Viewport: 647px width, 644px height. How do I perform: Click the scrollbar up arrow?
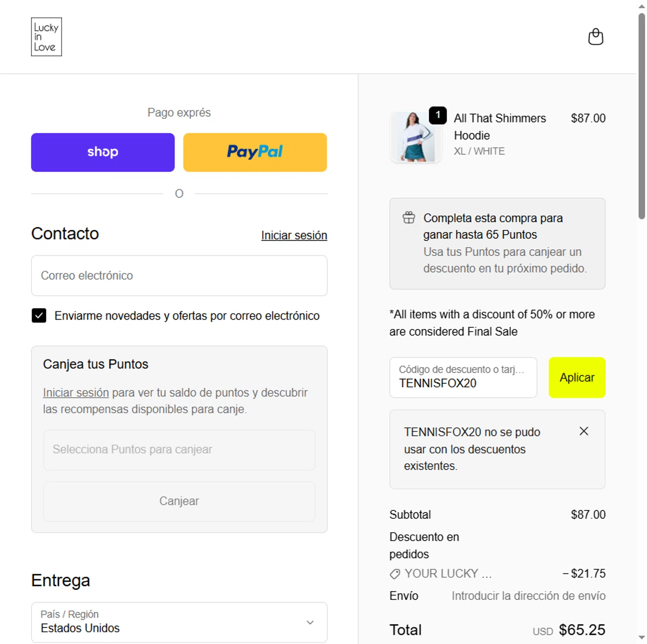point(642,6)
